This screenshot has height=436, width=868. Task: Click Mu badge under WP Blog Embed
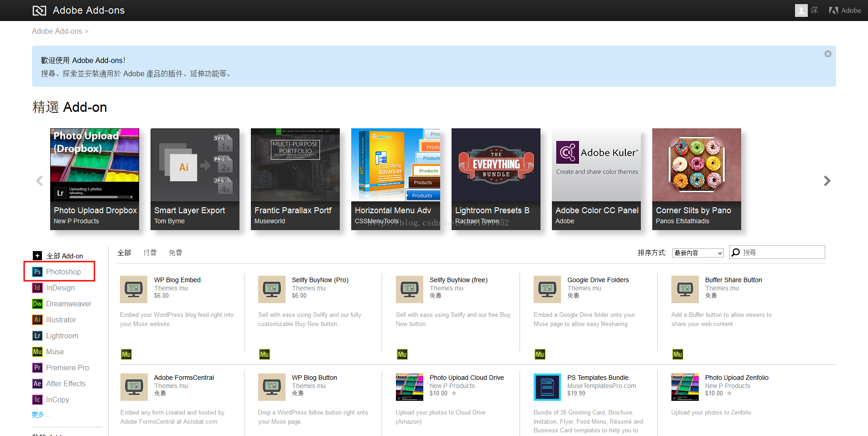(126, 354)
